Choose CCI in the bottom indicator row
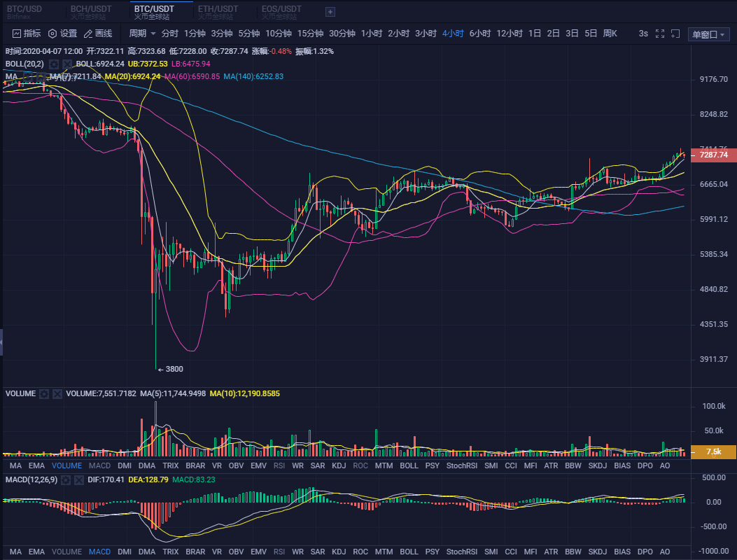The height and width of the screenshot is (560, 737). [x=510, y=552]
